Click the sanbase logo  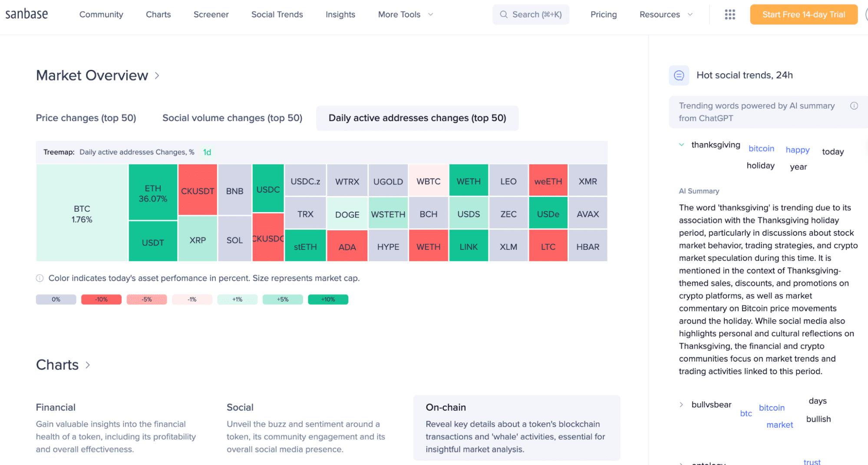(26, 14)
